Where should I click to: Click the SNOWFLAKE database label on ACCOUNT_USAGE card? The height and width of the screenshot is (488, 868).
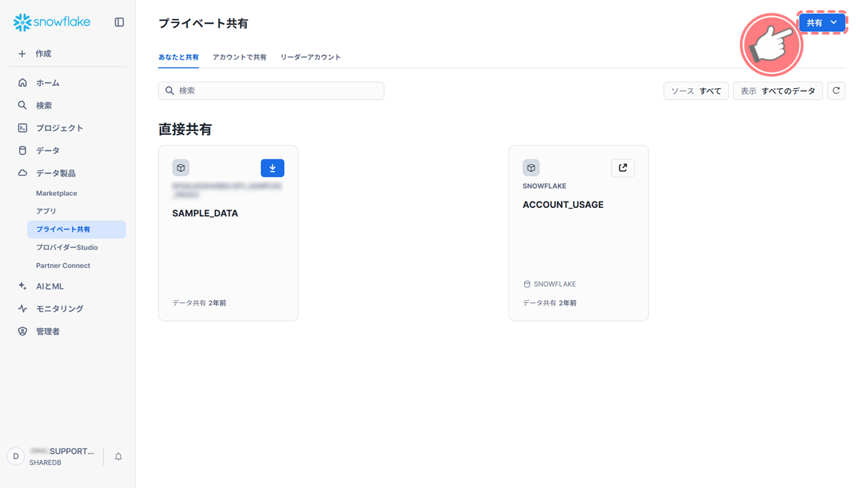(549, 284)
